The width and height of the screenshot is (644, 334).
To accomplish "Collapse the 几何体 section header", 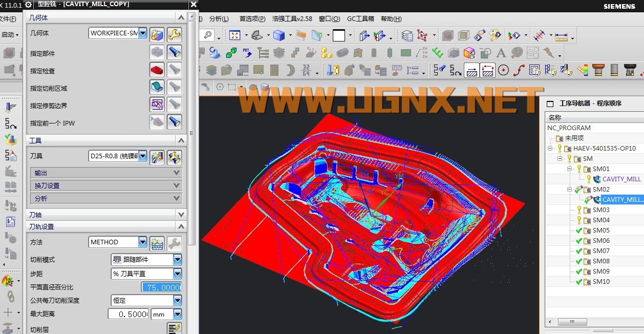I will click(x=106, y=17).
